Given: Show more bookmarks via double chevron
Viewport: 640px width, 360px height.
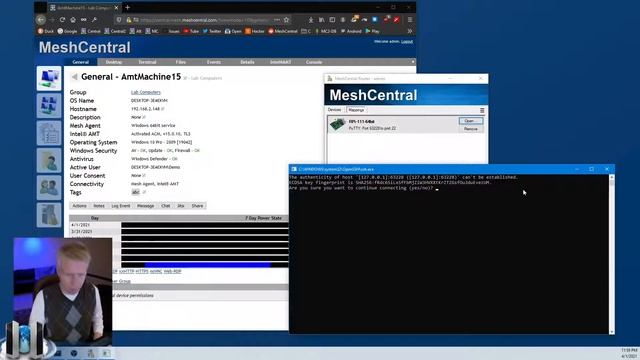Looking at the screenshot, I should (x=410, y=31).
